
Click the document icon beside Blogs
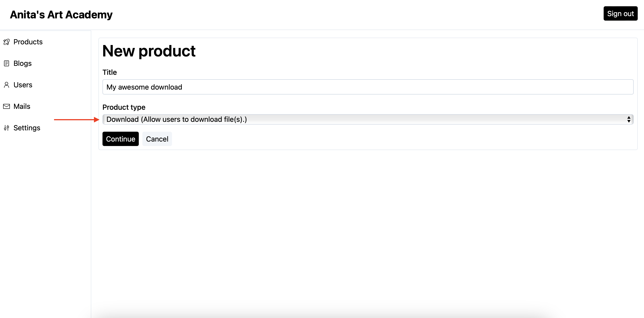coord(7,63)
